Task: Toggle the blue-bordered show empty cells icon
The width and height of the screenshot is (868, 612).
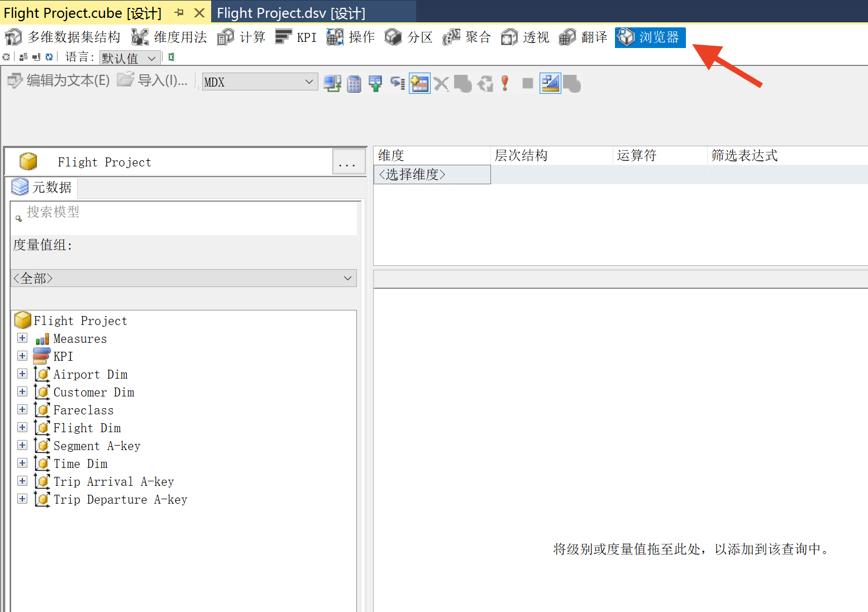Action: coord(419,83)
